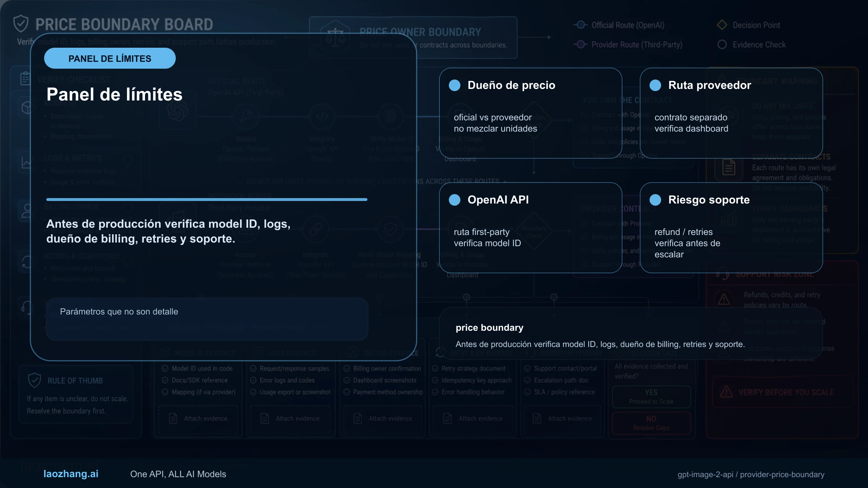Viewport: 868px width, 488px height.
Task: Check Request/response samples item
Action: pos(253,368)
